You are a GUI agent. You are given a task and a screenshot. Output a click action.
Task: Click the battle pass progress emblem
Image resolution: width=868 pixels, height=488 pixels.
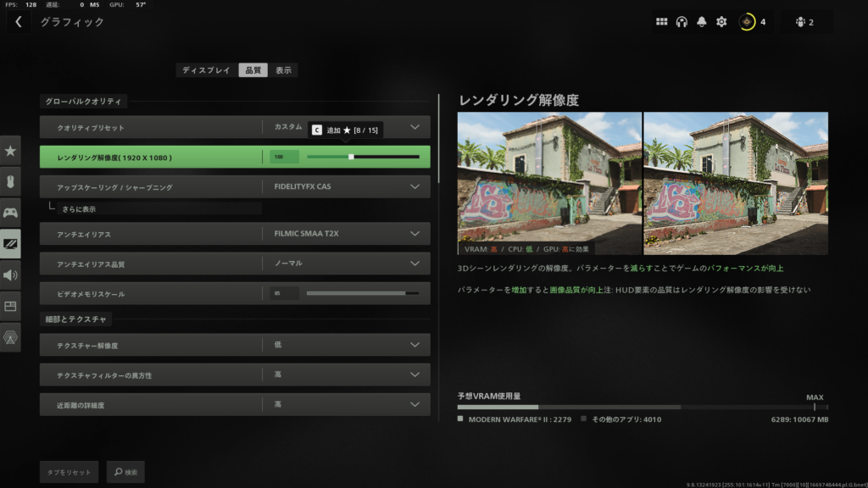point(747,21)
